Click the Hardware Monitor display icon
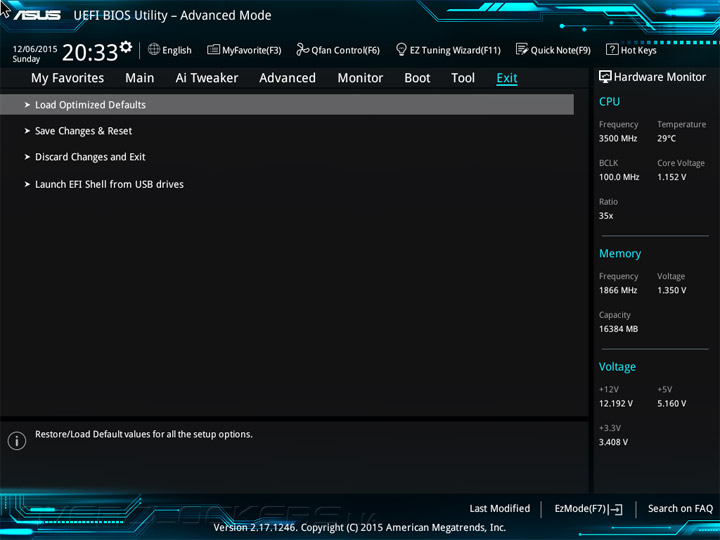Screen dimensions: 720x540 tap(605, 77)
